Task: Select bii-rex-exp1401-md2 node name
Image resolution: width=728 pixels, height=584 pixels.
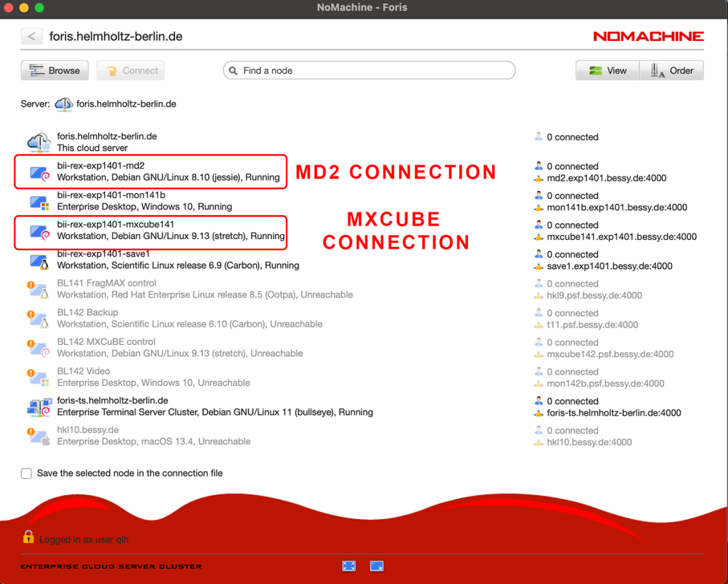Action: (x=101, y=166)
